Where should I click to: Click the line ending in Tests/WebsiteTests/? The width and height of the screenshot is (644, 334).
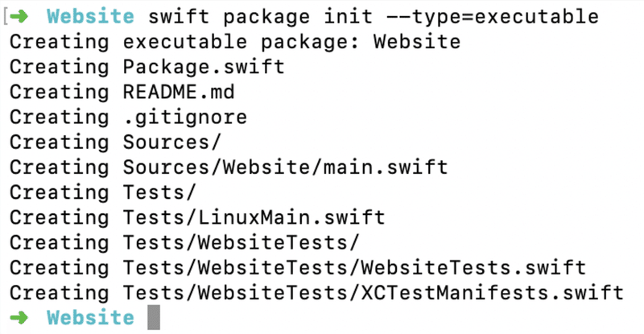[x=240, y=242]
